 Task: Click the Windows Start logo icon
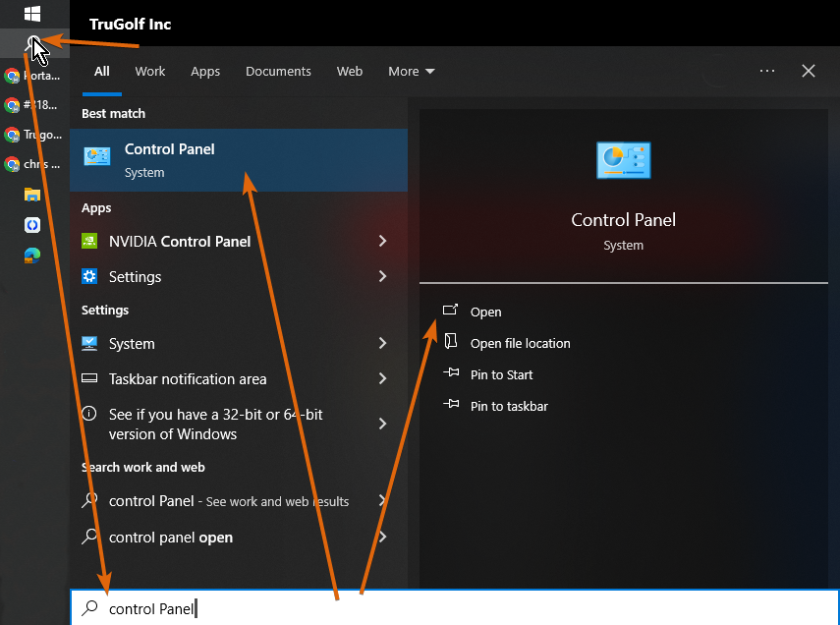point(32,14)
